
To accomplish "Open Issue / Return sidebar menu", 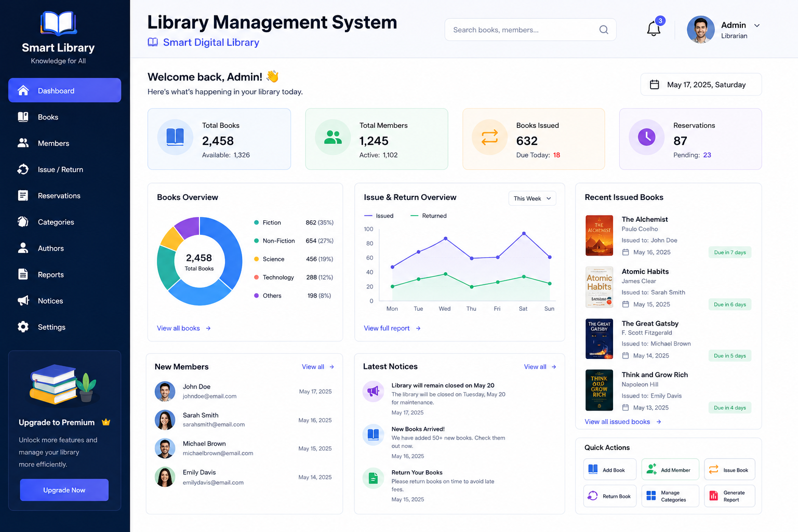I will pyautogui.click(x=64, y=169).
